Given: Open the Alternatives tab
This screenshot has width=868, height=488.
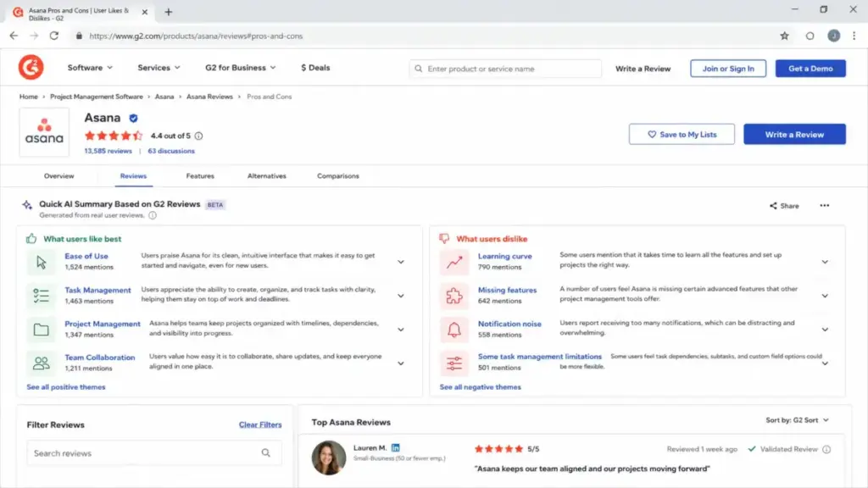Looking at the screenshot, I should [267, 176].
